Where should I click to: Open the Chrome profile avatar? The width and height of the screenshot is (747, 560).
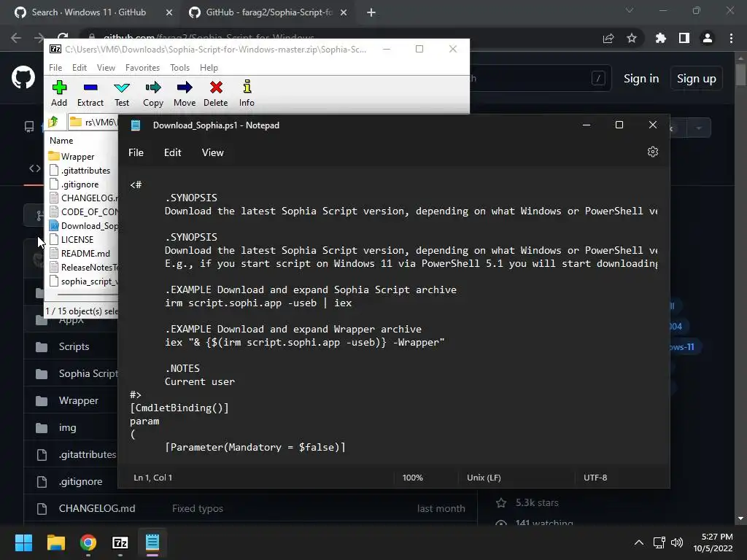click(x=708, y=38)
